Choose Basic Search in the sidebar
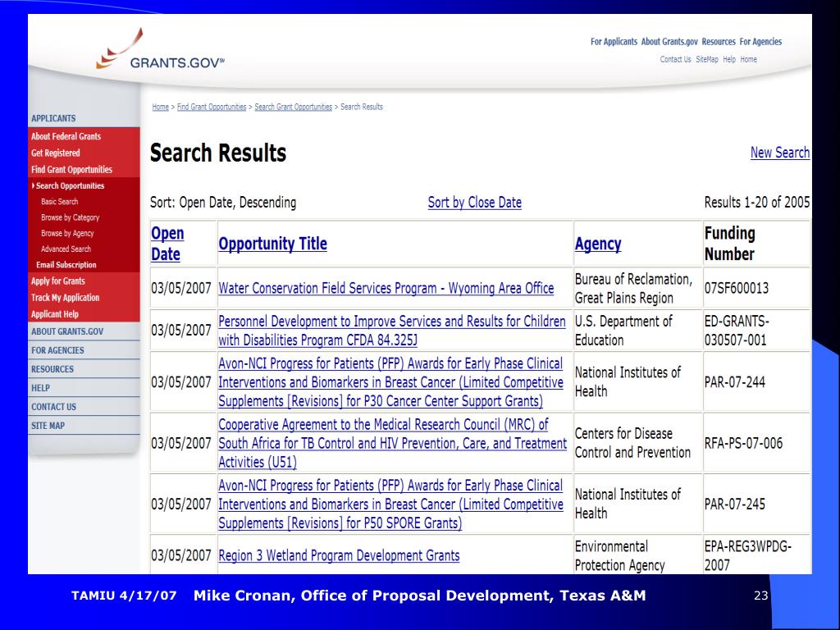840x630 pixels. pyautogui.click(x=59, y=202)
